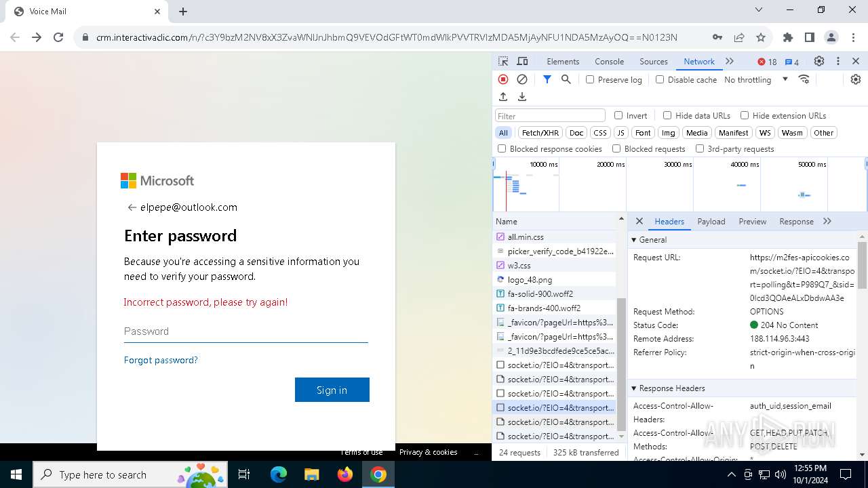Bookmark this page with the star icon
Viewport: 868px width, 488px height.
tap(761, 37)
